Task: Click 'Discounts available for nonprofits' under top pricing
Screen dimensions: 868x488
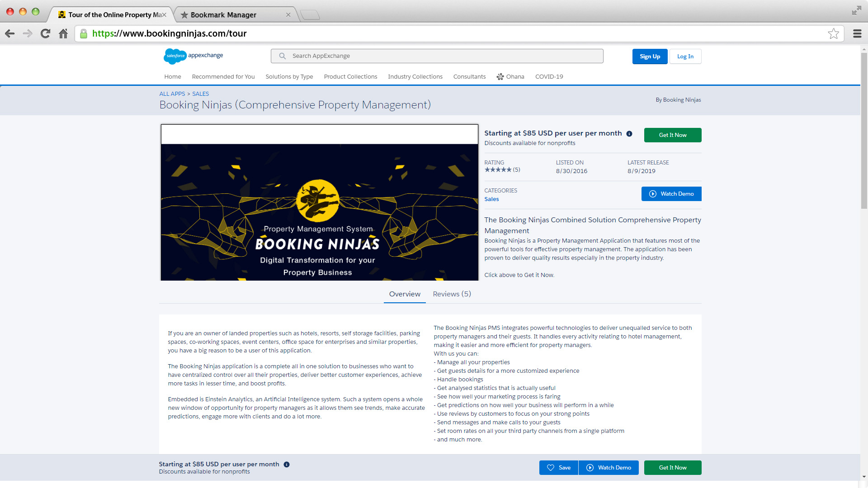Action: (530, 143)
